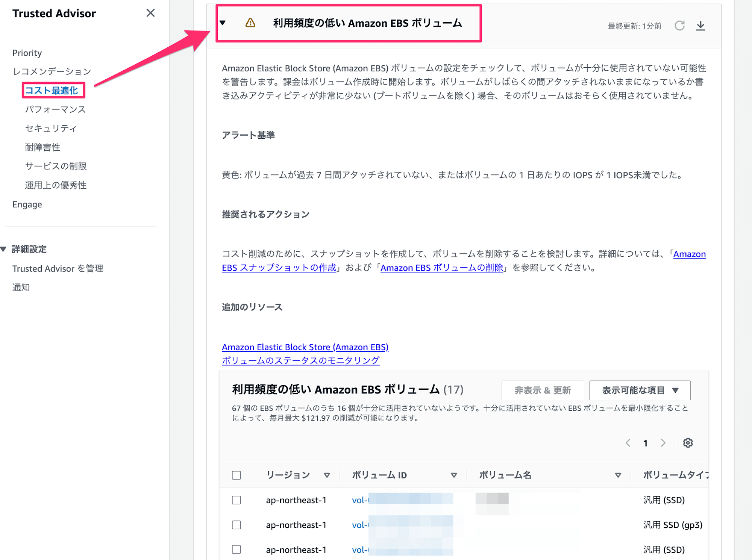Sort by リージョン column arrow

pos(327,475)
